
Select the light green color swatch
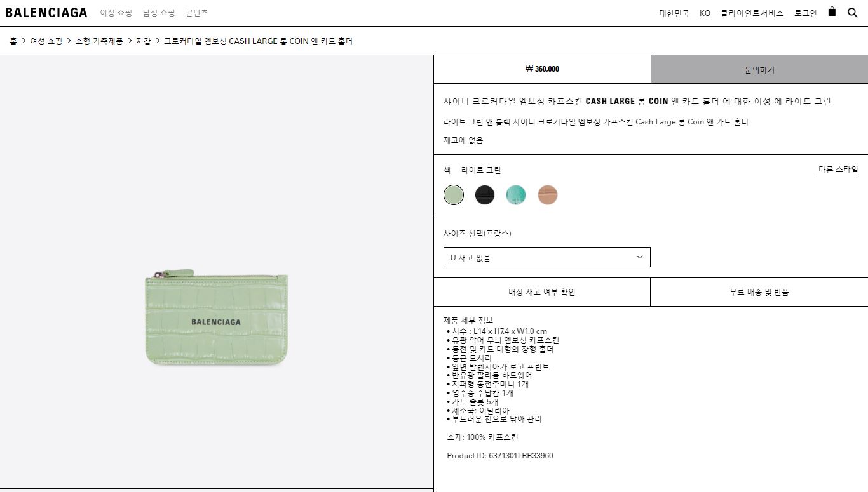454,195
